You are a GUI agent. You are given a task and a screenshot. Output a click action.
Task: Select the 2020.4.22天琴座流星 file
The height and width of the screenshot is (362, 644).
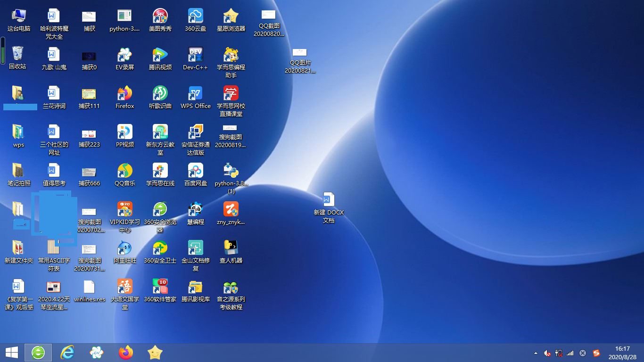(x=54, y=295)
